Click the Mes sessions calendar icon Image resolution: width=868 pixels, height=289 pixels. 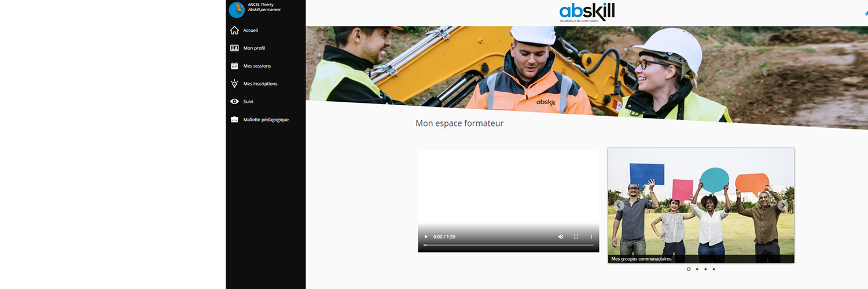234,66
